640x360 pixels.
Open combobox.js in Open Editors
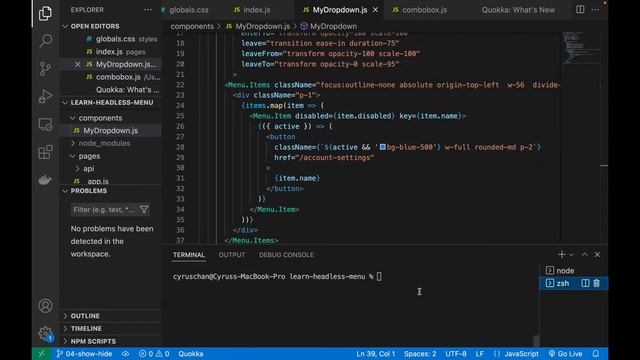tap(118, 77)
